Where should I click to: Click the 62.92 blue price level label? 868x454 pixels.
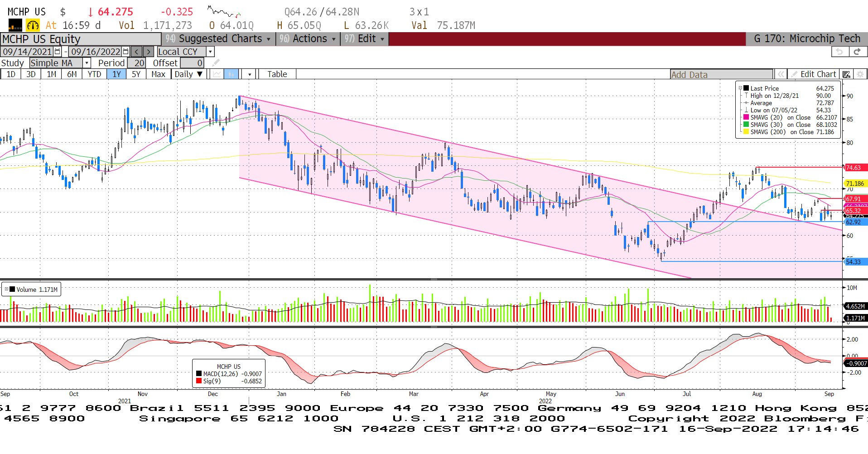855,222
